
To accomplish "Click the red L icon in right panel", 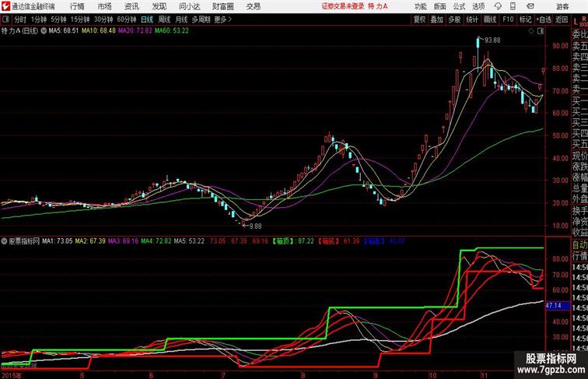I will tap(576, 22).
